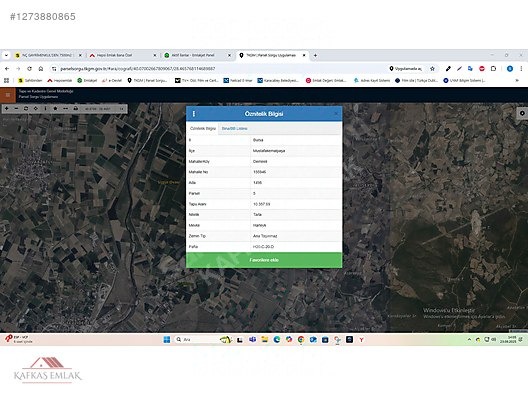528x396 pixels.
Task: Open the Emlakjet bookmark
Action: click(x=87, y=80)
